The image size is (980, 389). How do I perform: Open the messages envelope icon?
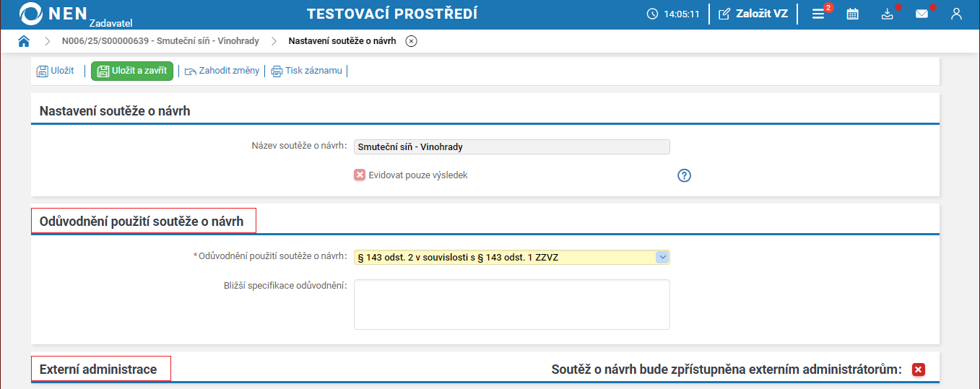922,14
